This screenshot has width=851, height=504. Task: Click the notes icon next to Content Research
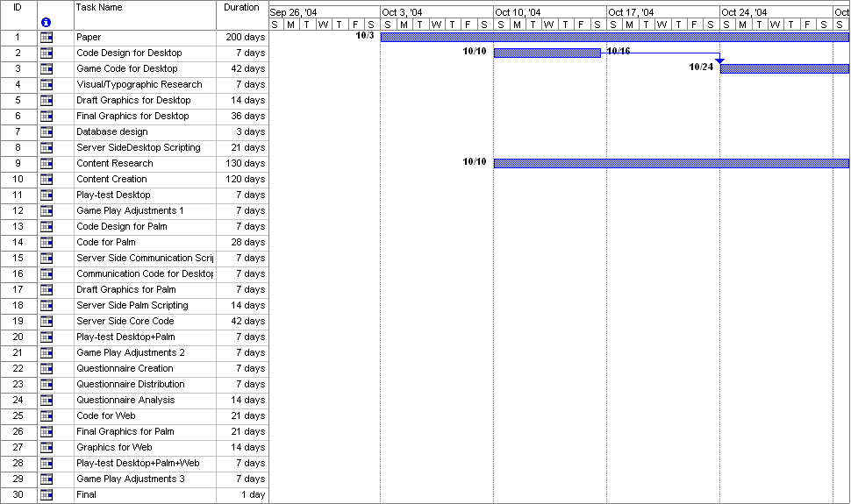coord(46,164)
